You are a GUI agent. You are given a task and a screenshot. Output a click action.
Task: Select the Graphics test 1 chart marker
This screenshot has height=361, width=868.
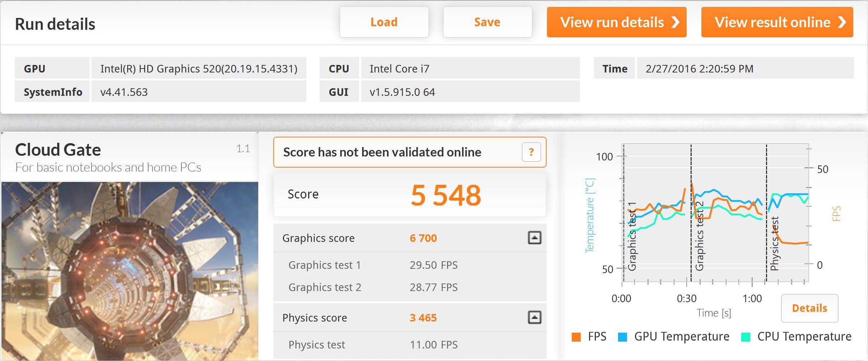click(x=632, y=236)
